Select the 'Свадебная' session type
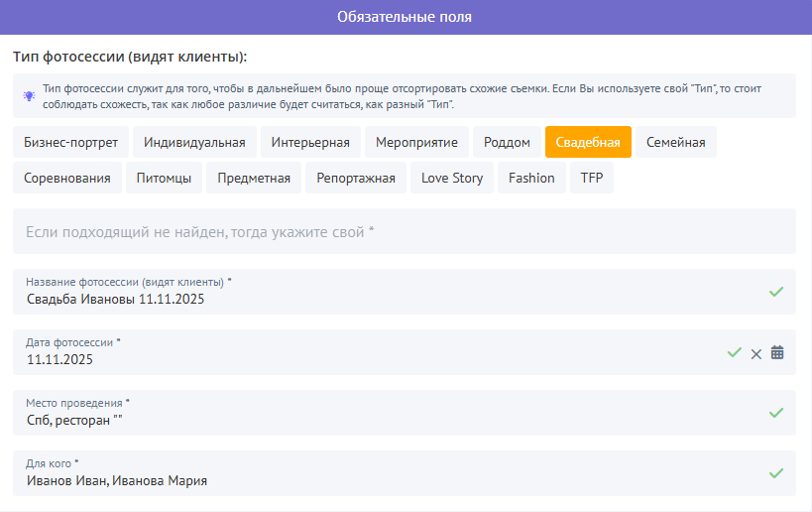812x512 pixels. pyautogui.click(x=588, y=142)
